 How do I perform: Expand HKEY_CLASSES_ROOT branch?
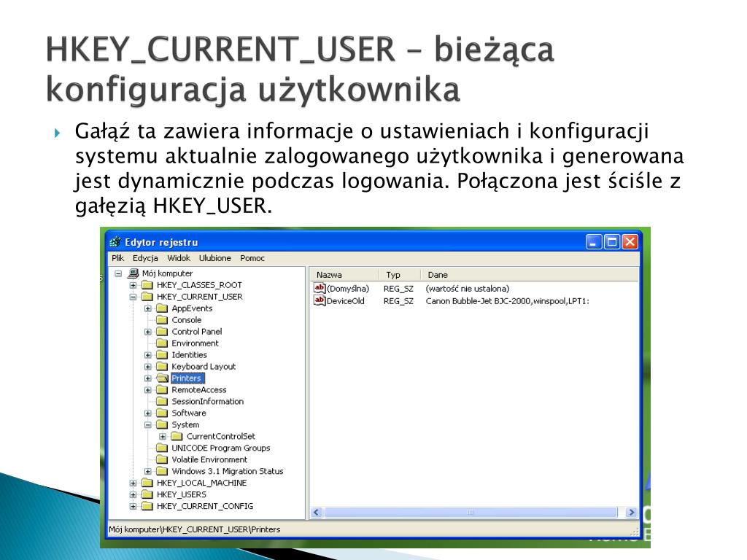(133, 285)
